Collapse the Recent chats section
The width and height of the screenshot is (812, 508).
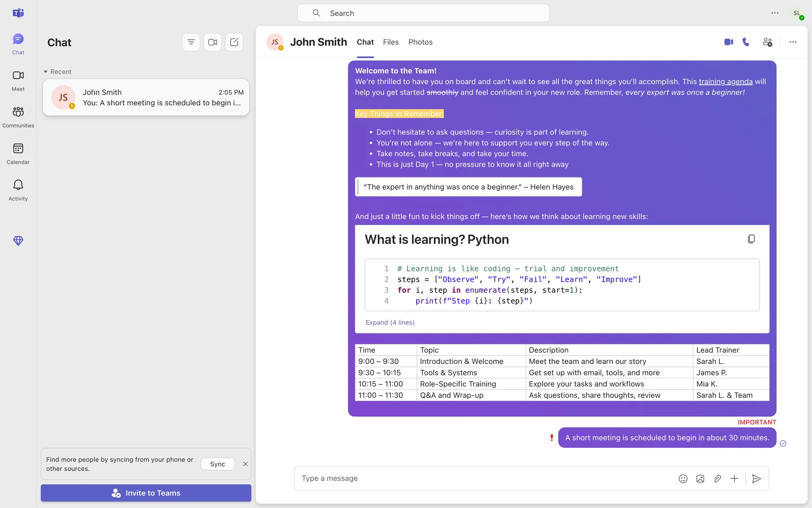coord(46,72)
